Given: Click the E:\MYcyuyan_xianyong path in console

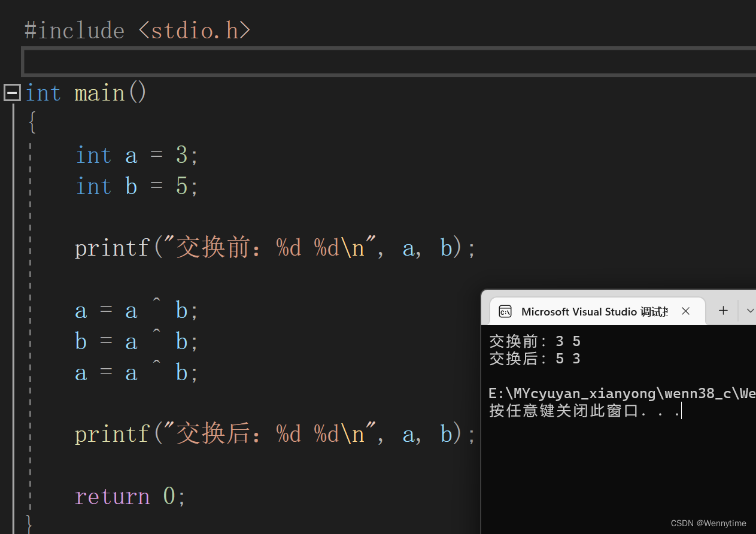Looking at the screenshot, I should click(x=599, y=393).
